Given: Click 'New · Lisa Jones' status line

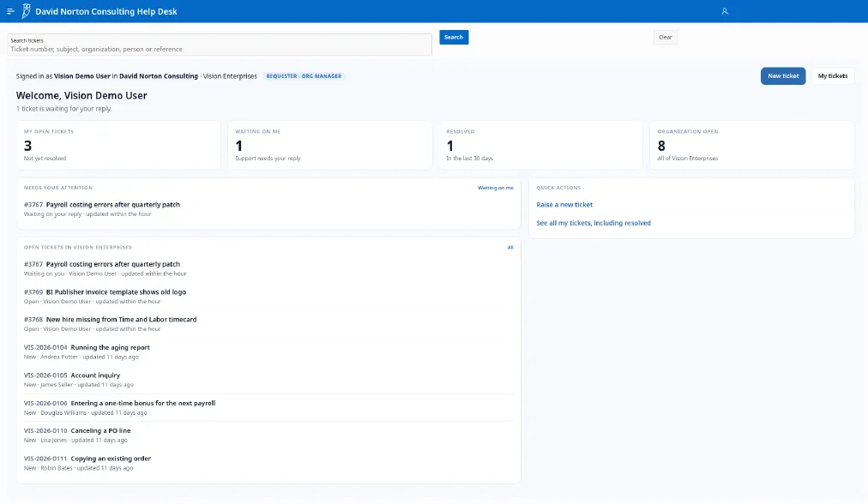Looking at the screenshot, I should tap(75, 441).
